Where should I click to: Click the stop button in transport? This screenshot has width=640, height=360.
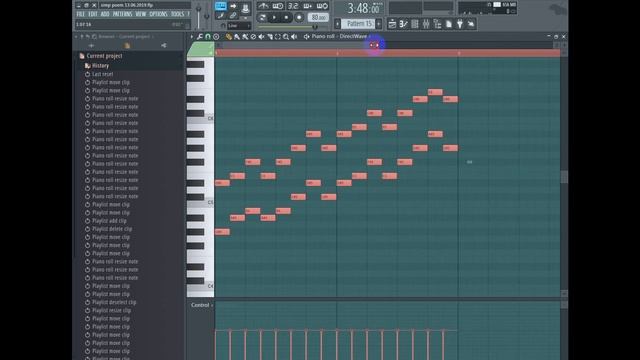286,18
